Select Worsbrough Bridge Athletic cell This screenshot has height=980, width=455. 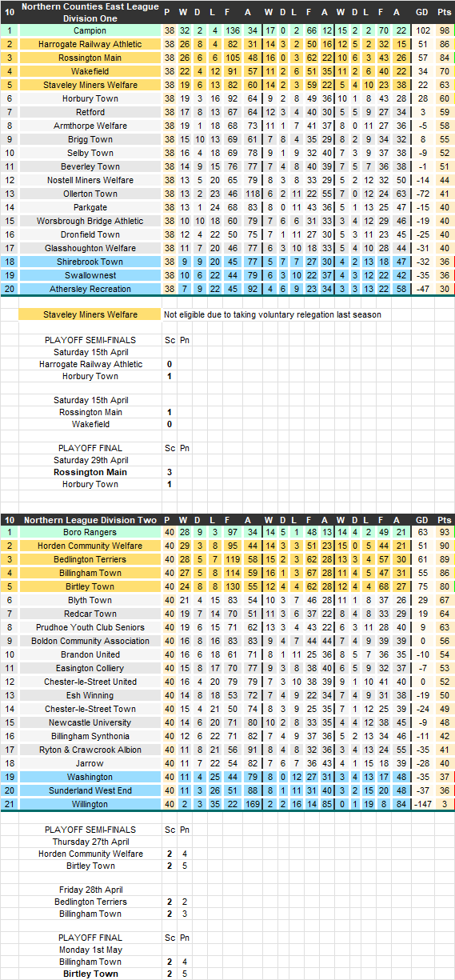coord(90,221)
